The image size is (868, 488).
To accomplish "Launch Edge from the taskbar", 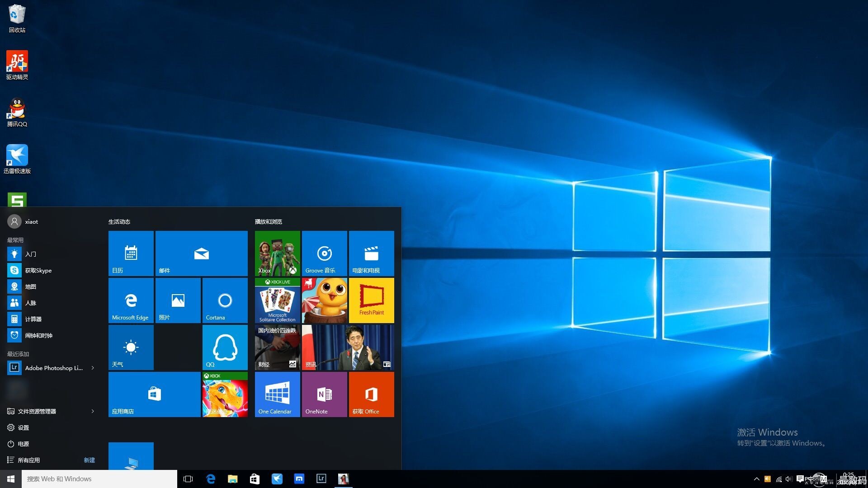I will 211,479.
